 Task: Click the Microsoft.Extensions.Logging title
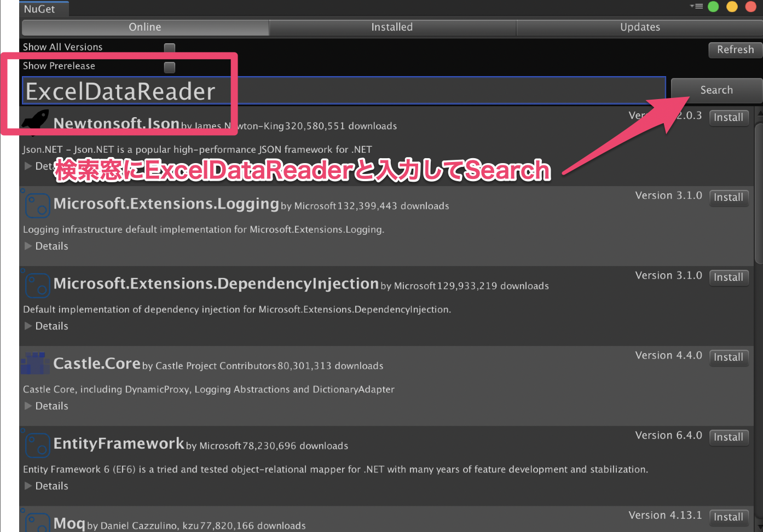pyautogui.click(x=166, y=204)
